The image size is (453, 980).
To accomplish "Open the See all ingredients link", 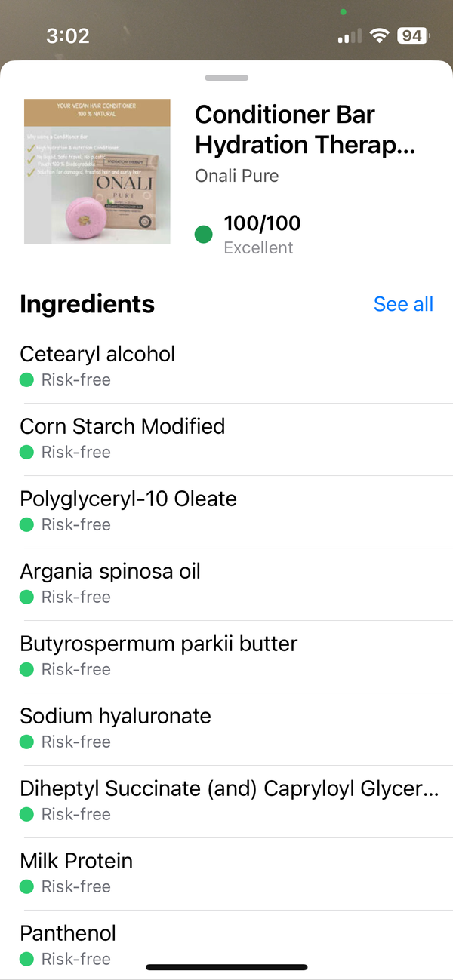I will coord(403,304).
